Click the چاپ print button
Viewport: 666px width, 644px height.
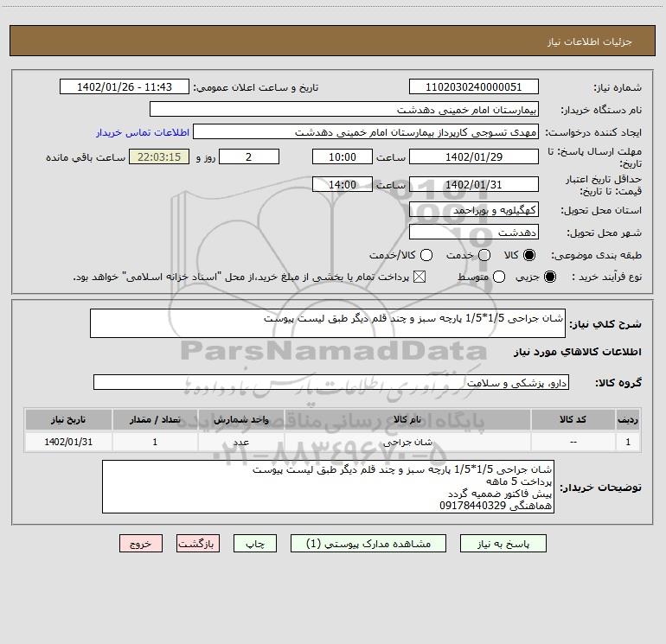tap(255, 544)
